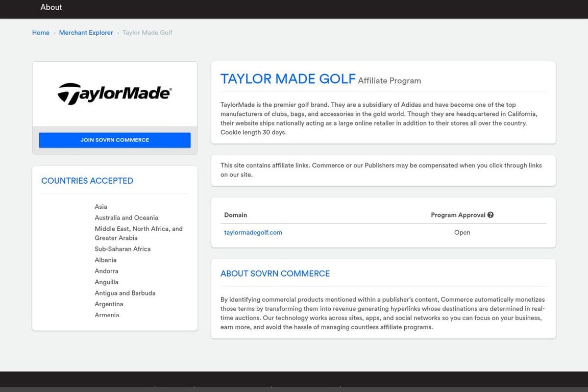
Task: Click the About Sovrn Commerce heading
Action: [275, 274]
